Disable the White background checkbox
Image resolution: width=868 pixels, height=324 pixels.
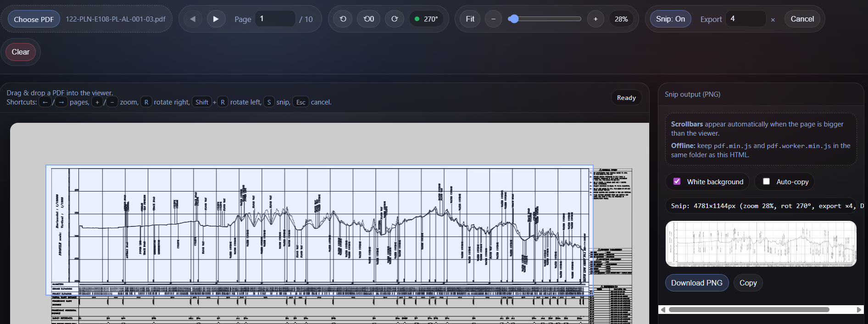(677, 181)
